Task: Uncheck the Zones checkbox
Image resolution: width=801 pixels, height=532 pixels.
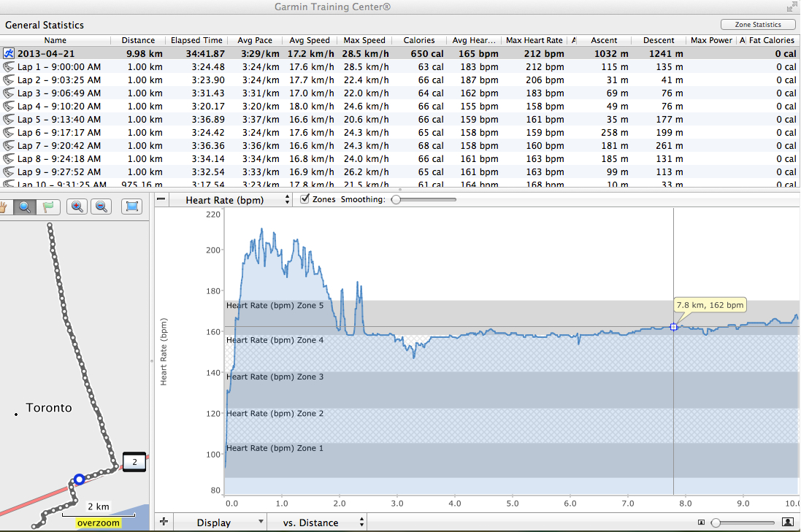Action: point(305,199)
